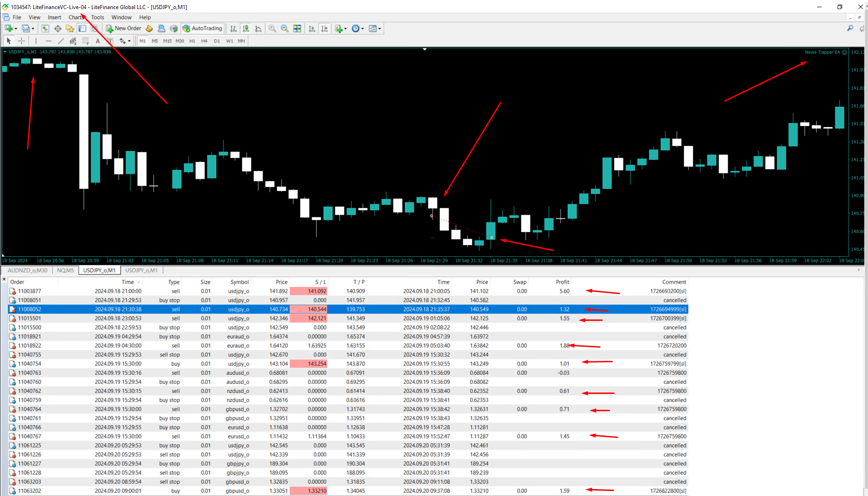Open the Insert menu
868x496 pixels.
pos(55,17)
